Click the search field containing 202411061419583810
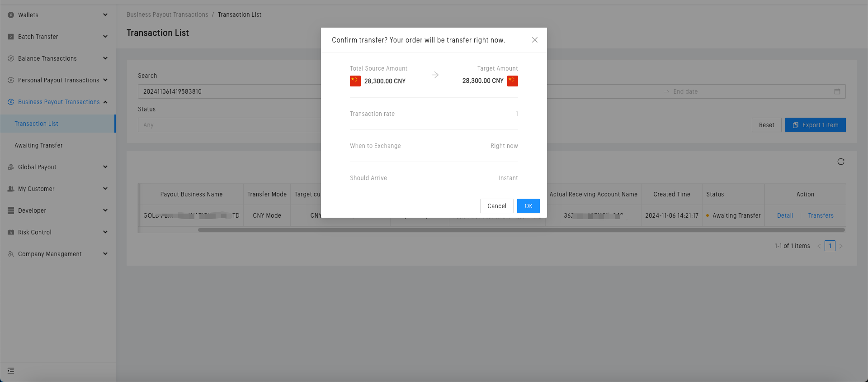The image size is (868, 382). (x=229, y=91)
